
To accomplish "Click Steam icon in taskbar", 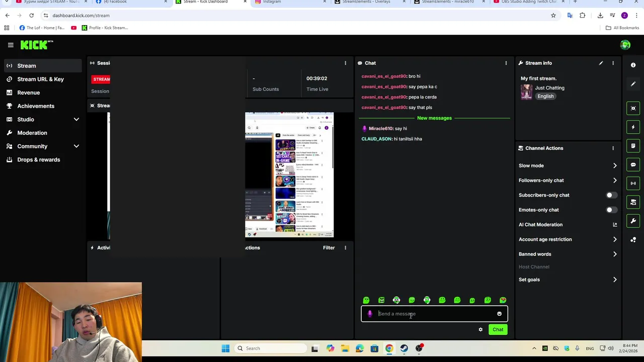I will [x=404, y=348].
